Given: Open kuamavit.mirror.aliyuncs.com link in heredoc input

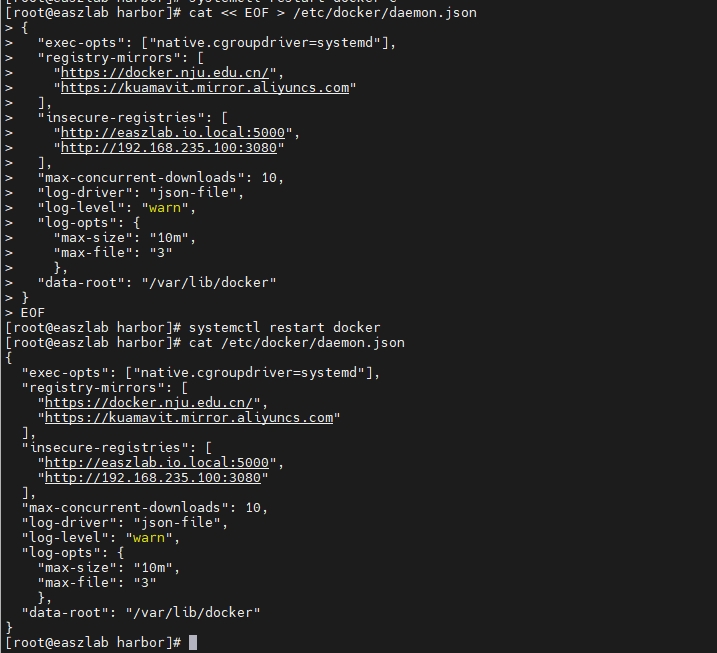Looking at the screenshot, I should coord(204,88).
